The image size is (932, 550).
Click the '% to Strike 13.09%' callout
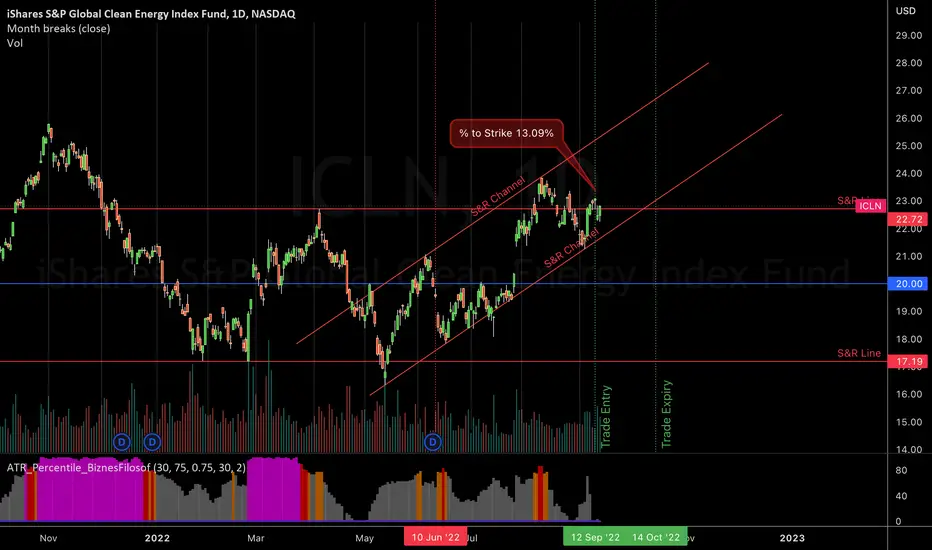[506, 133]
